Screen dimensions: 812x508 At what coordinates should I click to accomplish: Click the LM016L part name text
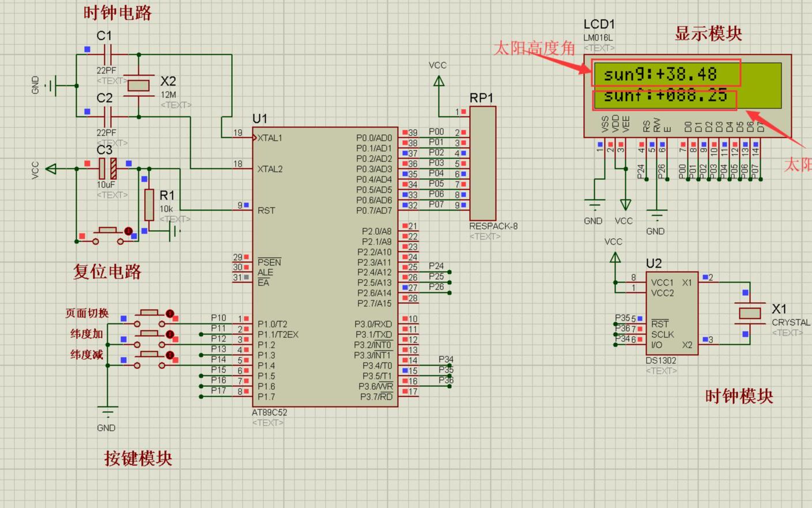(x=598, y=37)
